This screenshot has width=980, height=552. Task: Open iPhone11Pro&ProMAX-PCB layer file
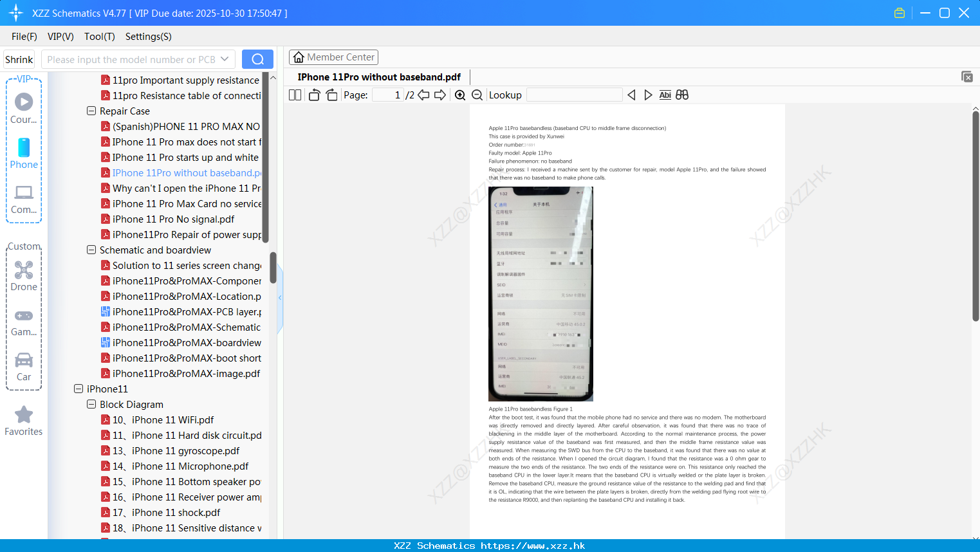tap(181, 311)
